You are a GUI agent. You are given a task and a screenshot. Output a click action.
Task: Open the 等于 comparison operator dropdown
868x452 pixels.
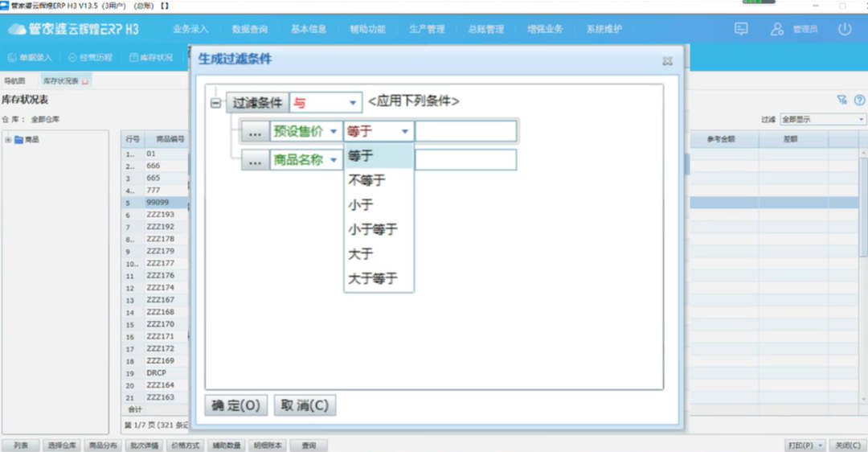pos(404,132)
